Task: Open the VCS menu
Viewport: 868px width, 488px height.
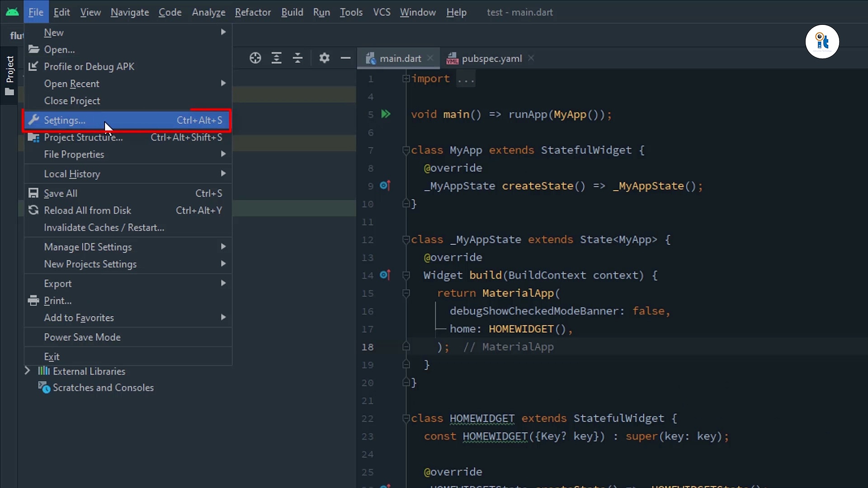Action: pos(382,12)
